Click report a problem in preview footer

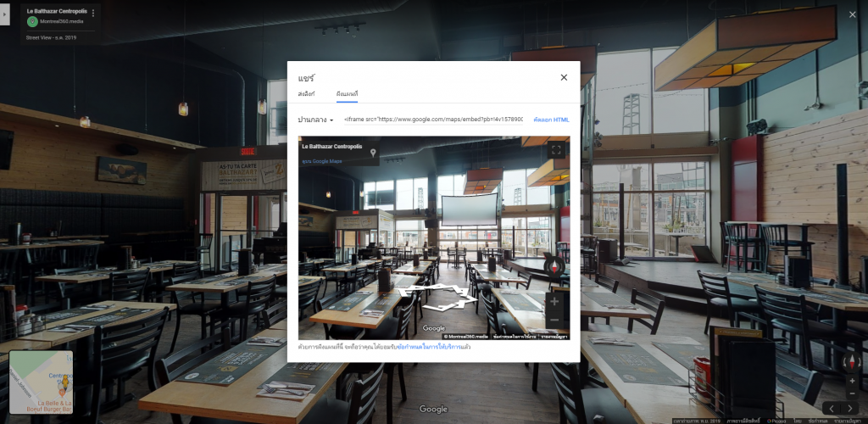coord(554,336)
